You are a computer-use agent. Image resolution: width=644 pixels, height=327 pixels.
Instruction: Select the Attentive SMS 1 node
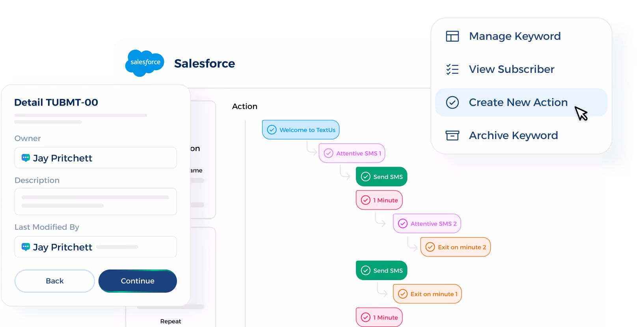(352, 153)
